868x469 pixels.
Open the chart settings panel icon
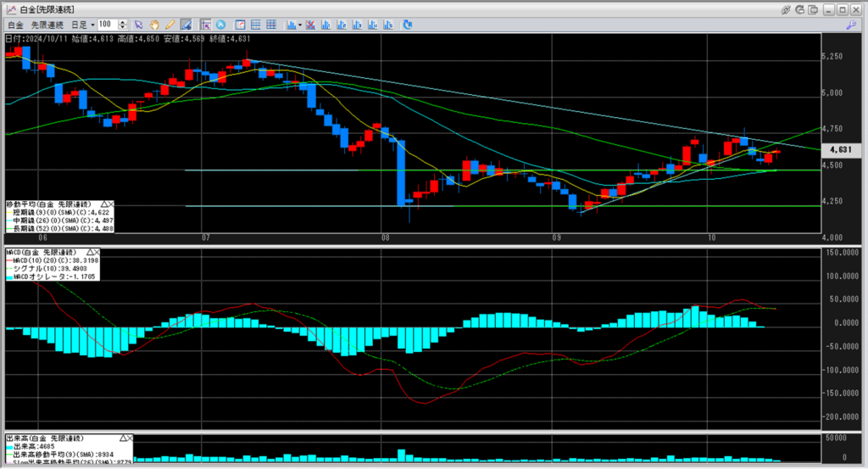[x=240, y=25]
